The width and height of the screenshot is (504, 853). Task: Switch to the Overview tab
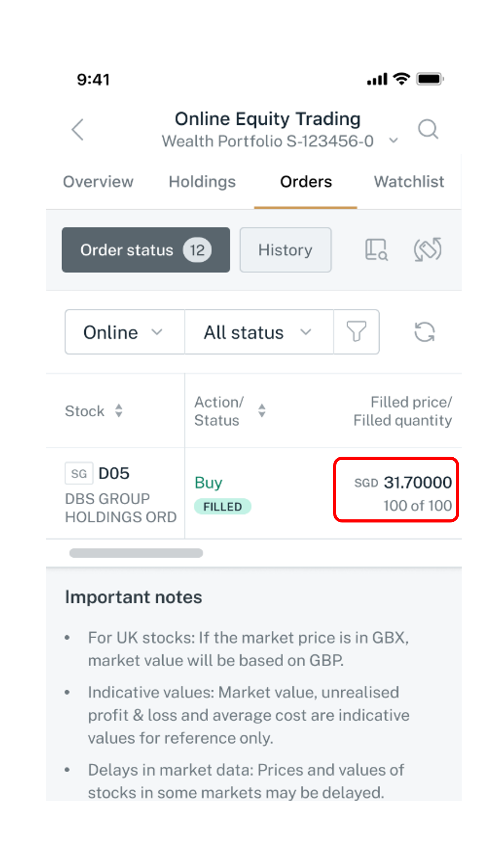click(x=98, y=182)
